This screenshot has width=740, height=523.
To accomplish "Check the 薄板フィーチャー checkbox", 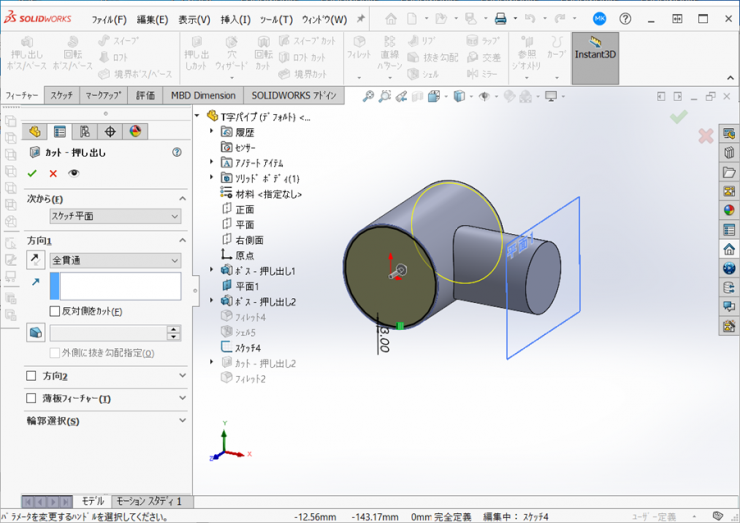I will (x=32, y=399).
